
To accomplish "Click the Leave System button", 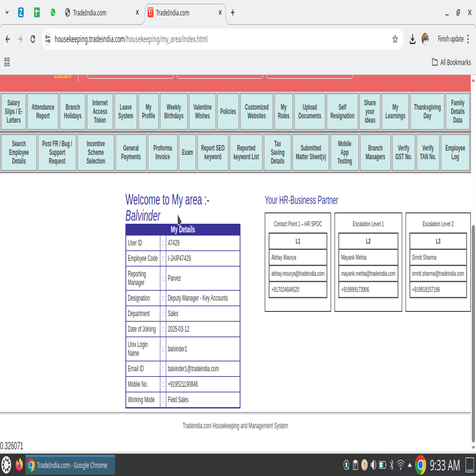I will [126, 111].
